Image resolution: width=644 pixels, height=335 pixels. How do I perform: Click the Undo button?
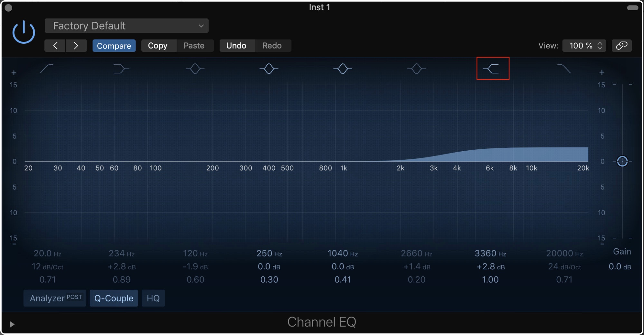(236, 46)
